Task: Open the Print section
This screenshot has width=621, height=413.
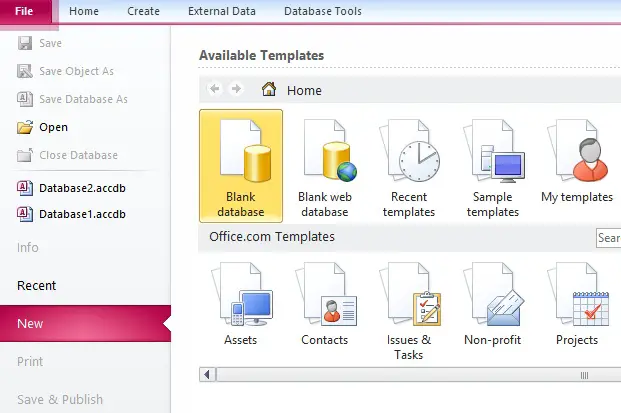Action: 30,362
